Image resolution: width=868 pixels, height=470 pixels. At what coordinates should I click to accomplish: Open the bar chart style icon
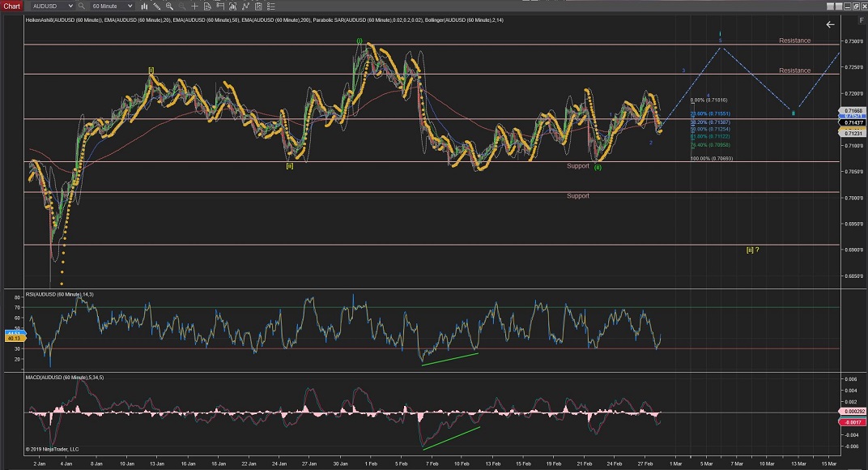click(145, 6)
